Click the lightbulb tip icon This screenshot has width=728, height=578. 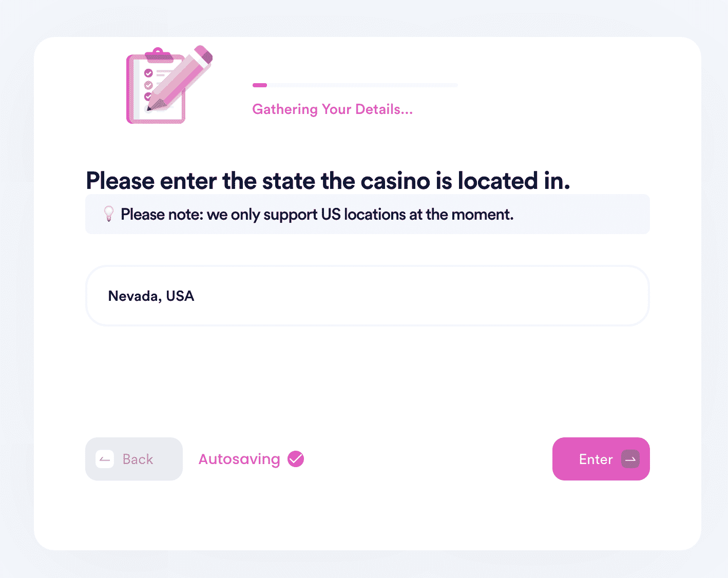[109, 214]
